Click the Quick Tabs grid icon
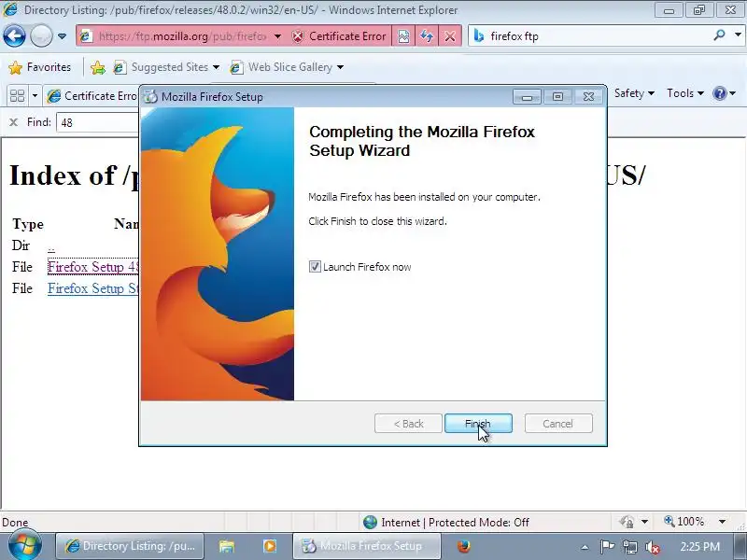This screenshot has width=747, height=560. click(x=17, y=96)
